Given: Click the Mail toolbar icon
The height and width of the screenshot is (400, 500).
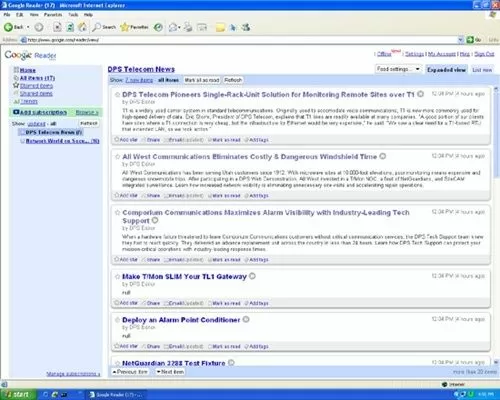Looking at the screenshot, I should [173, 27].
